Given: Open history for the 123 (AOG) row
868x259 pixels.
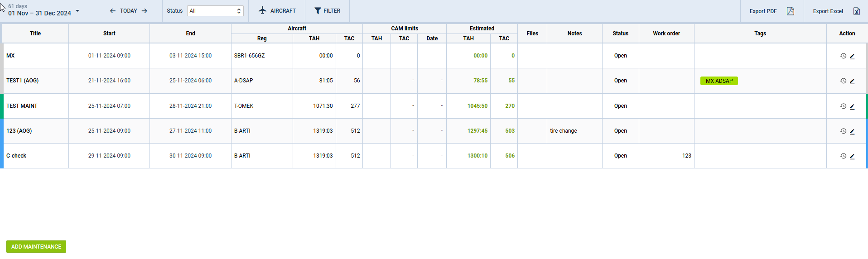Looking at the screenshot, I should pyautogui.click(x=843, y=131).
